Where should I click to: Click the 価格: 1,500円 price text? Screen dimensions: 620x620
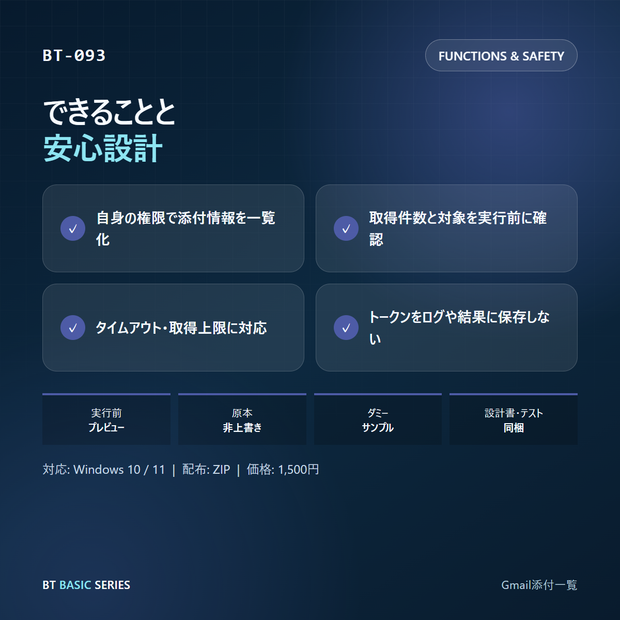pyautogui.click(x=283, y=469)
